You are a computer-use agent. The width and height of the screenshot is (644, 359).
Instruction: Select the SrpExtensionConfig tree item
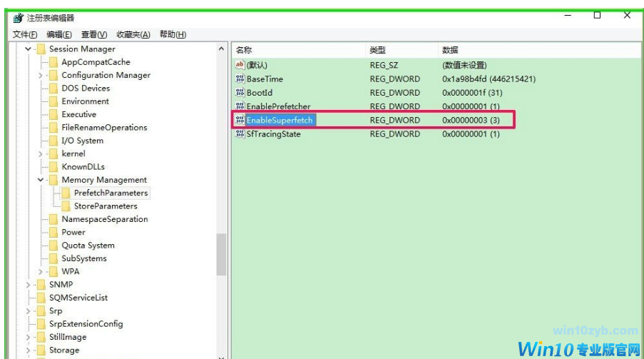pos(86,324)
